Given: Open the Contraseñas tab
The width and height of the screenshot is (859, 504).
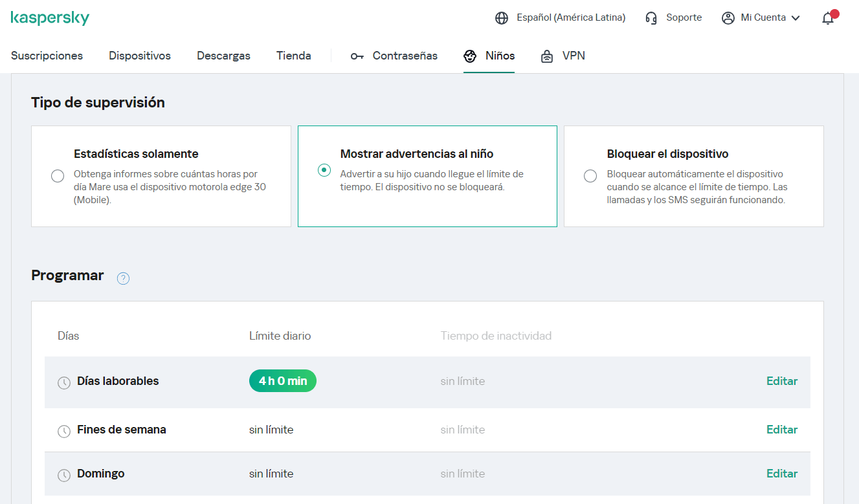Looking at the screenshot, I should (x=394, y=56).
